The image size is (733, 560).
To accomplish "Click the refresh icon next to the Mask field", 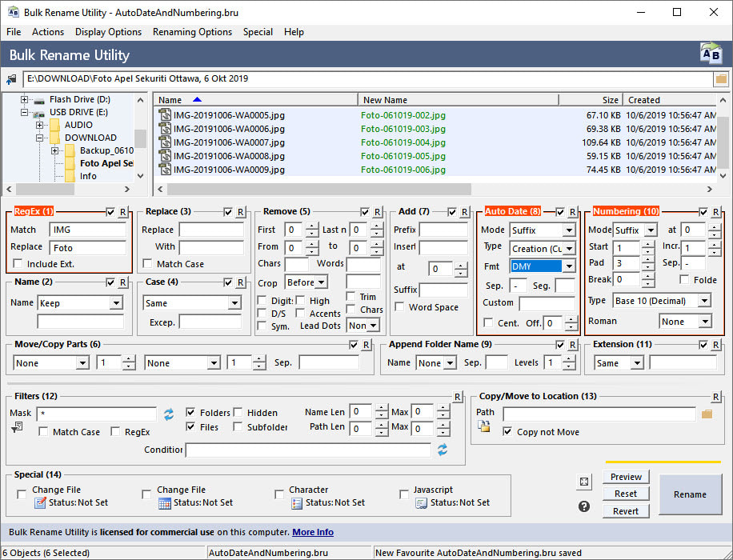I will 169,414.
